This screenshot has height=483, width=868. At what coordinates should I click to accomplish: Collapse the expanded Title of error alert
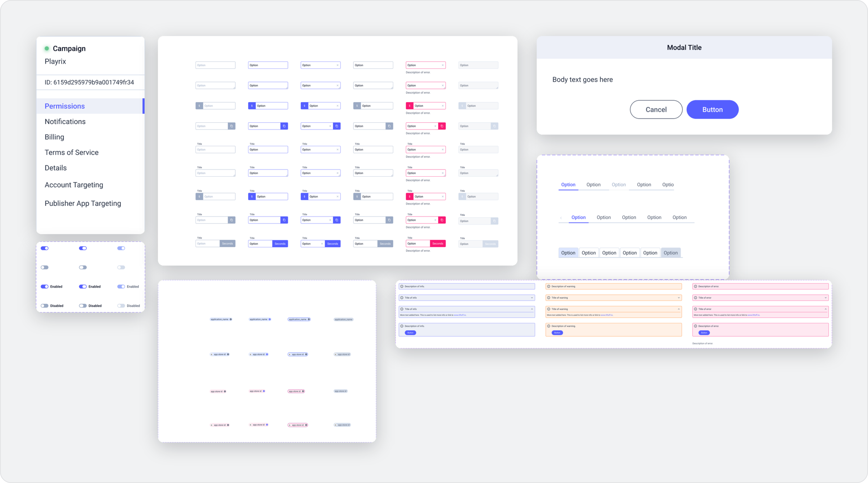tap(826, 309)
